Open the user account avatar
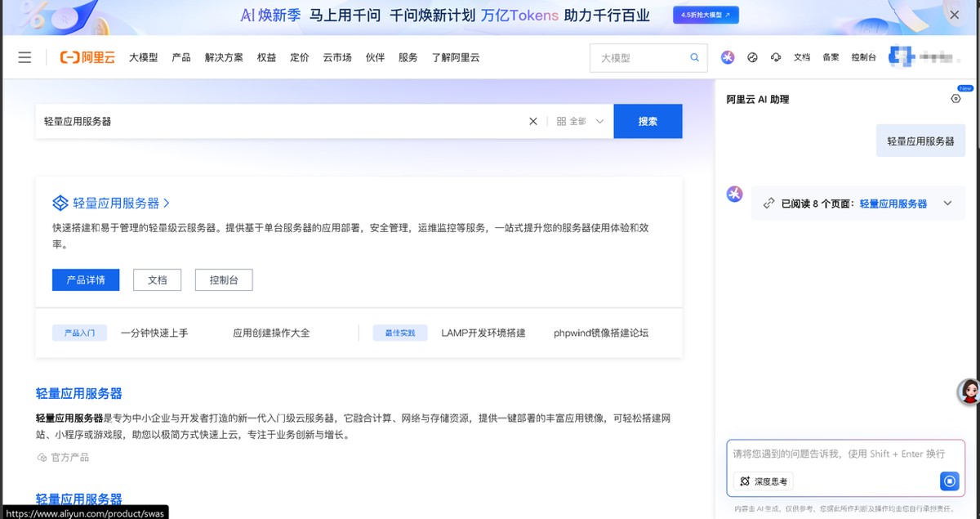980x519 pixels. (x=901, y=56)
